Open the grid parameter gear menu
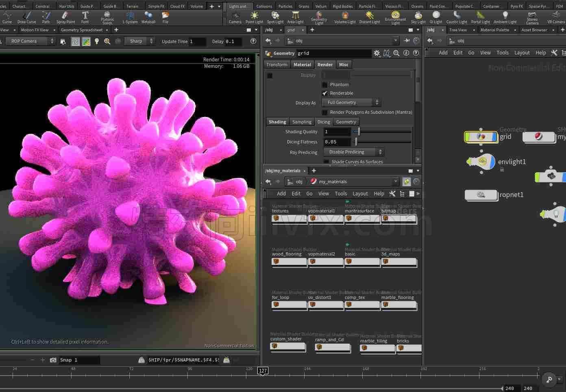This screenshot has height=392, width=566. [377, 53]
